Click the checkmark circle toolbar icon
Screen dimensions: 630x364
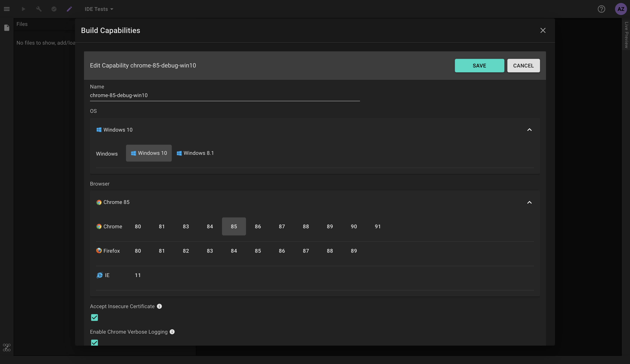coord(54,9)
